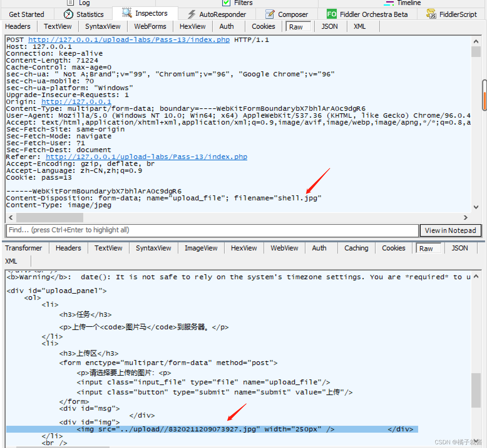Open the Get Started tab
This screenshot has height=448, width=487.
pyautogui.click(x=27, y=14)
